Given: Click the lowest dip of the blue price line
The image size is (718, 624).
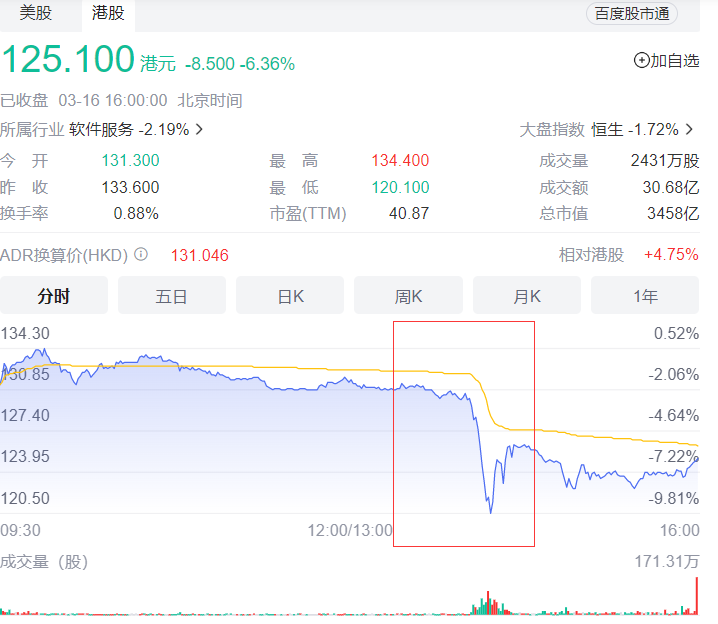Looking at the screenshot, I should [491, 512].
